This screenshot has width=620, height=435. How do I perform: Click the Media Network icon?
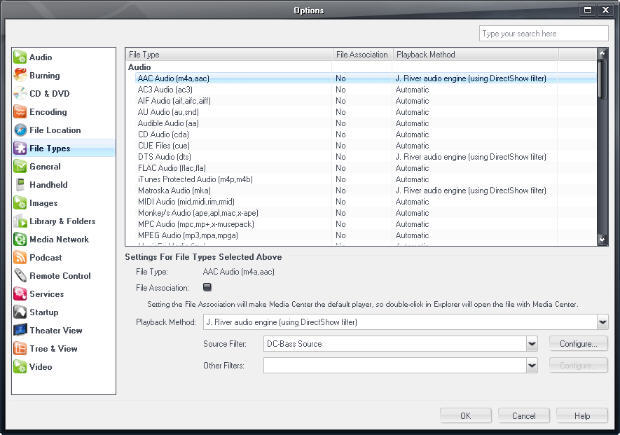click(20, 239)
